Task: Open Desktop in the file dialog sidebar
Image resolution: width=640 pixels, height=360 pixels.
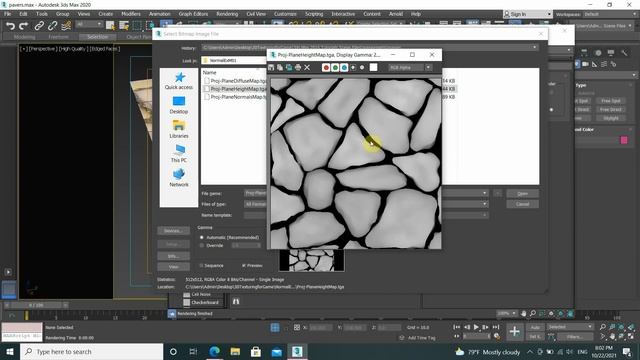Action: (179, 105)
